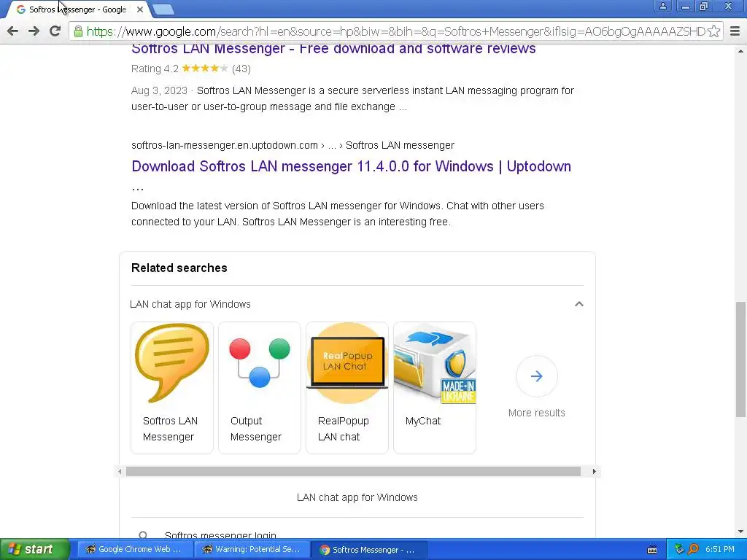747x560 pixels.
Task: Click the Softros messenger login related search
Action: [220, 535]
